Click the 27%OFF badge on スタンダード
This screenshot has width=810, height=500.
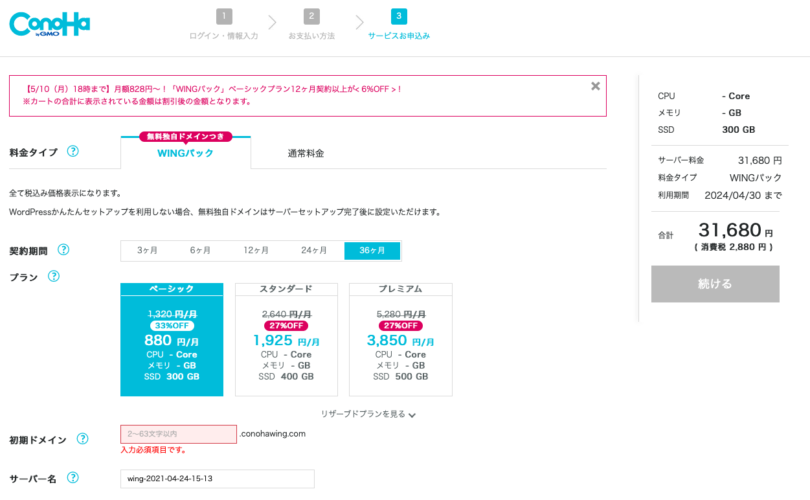point(286,326)
